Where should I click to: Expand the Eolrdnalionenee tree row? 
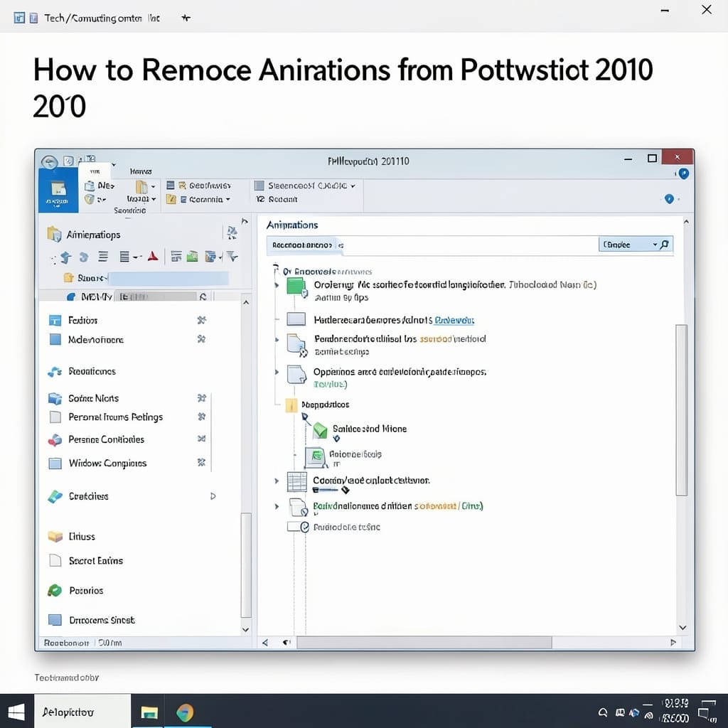[277, 506]
